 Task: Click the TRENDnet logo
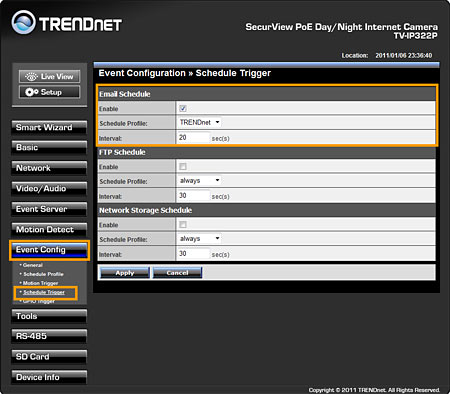[x=67, y=23]
